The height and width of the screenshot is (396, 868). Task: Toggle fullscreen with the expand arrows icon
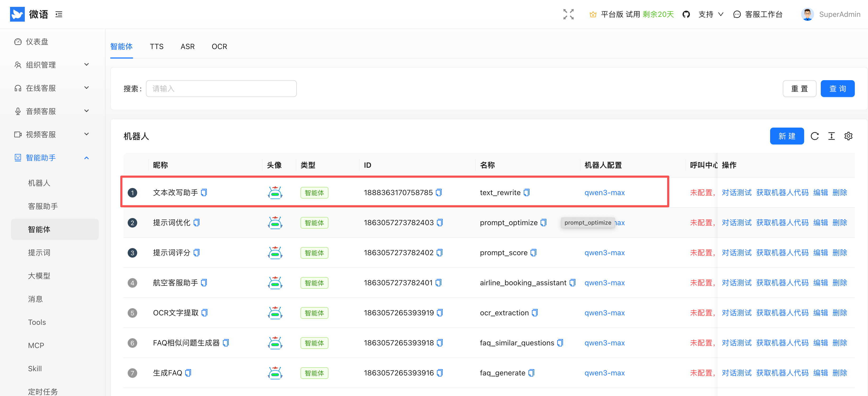[569, 14]
